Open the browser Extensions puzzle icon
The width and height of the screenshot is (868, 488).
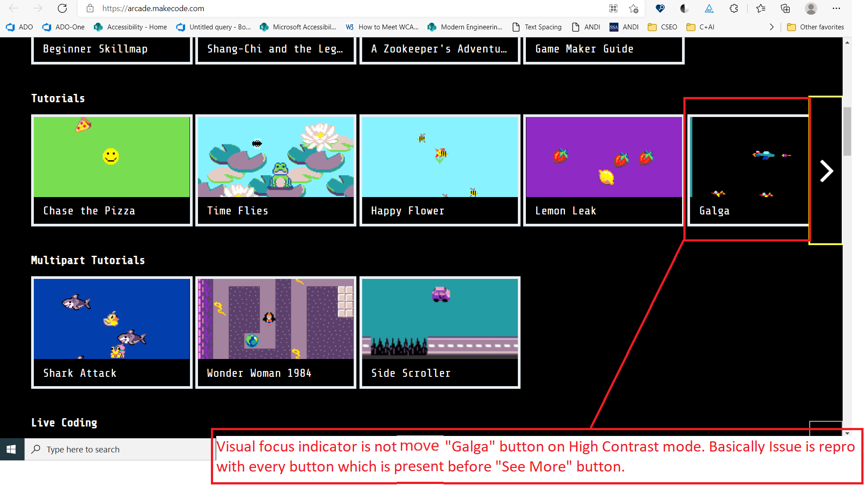click(x=734, y=8)
